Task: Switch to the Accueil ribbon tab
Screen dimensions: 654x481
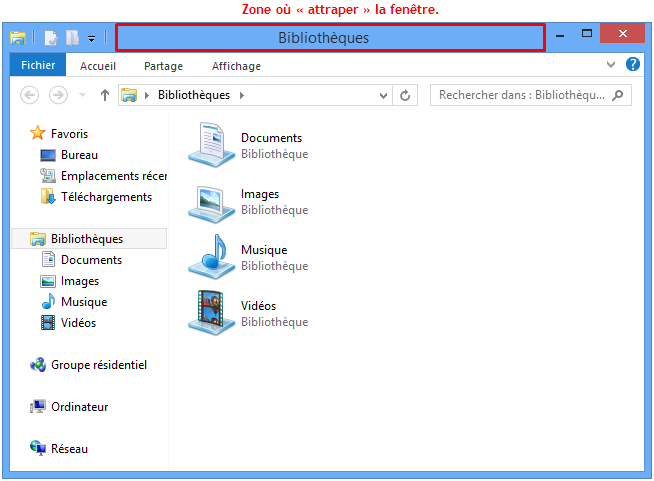Action: 98,66
